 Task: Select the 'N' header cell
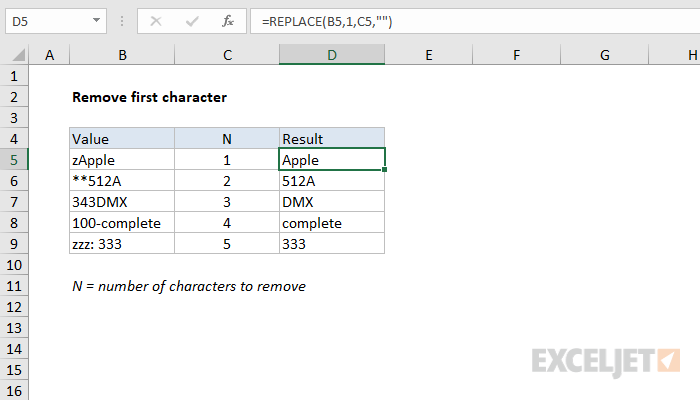coord(227,139)
